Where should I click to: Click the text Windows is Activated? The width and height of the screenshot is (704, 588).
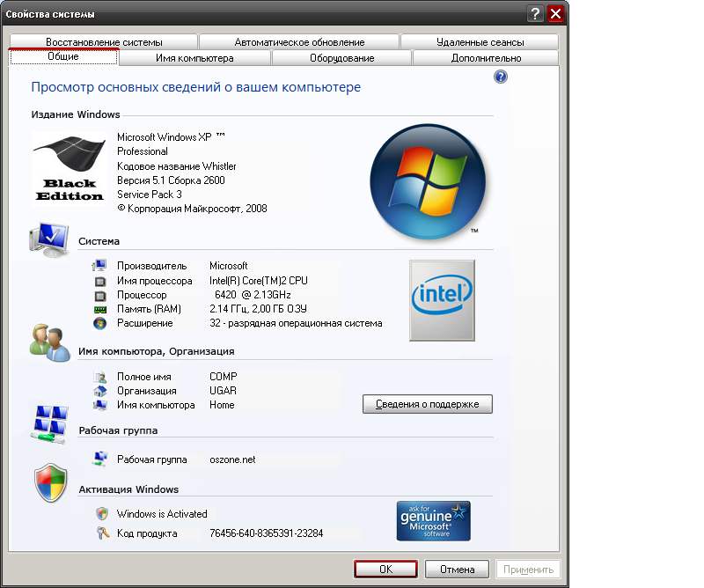(162, 514)
